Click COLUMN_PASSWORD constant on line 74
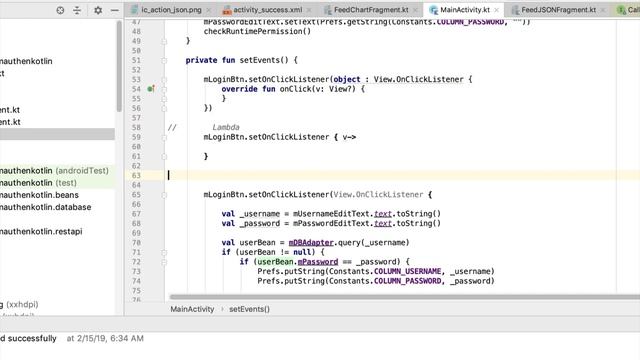This screenshot has width=640, height=360. [408, 281]
